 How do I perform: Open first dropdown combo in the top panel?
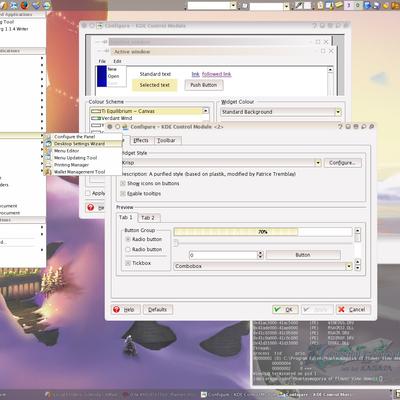(212, 6)
